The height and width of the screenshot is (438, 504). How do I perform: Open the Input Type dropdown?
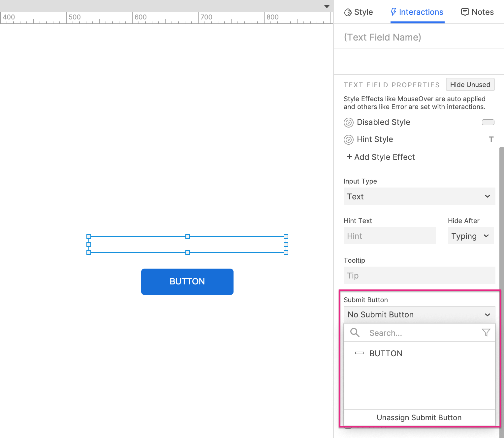(419, 196)
